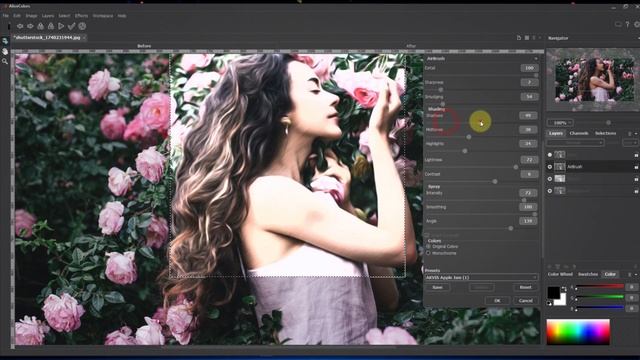Click the leftmost eye icon in the toolbar

coord(20,26)
